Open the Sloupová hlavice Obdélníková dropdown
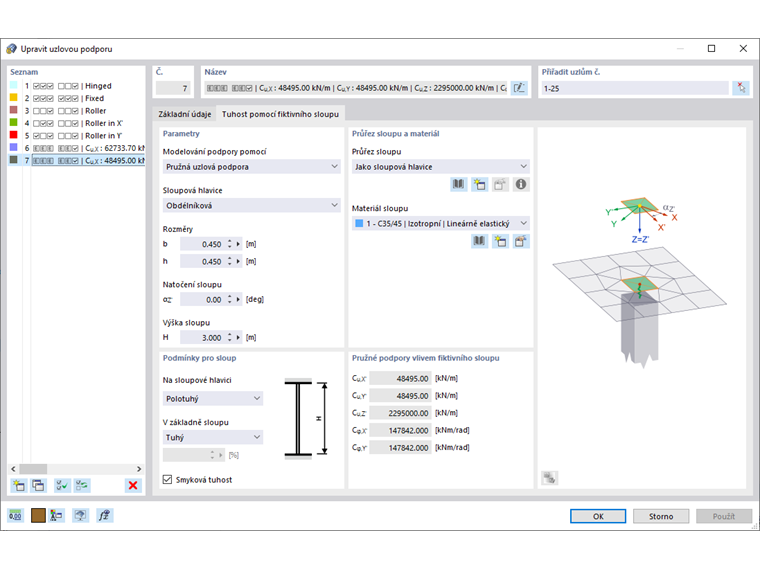The image size is (760, 570). pos(251,206)
